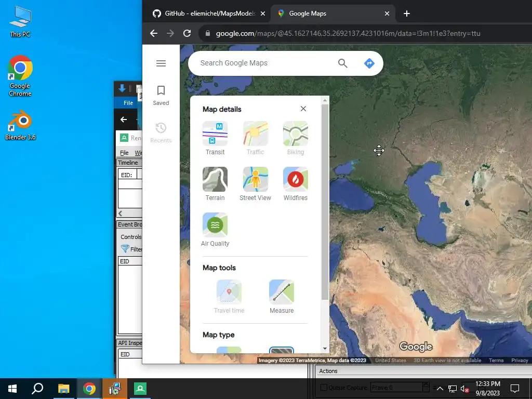The width and height of the screenshot is (532, 399).
Task: Click the Chrome icon in the taskbar
Action: (x=89, y=389)
